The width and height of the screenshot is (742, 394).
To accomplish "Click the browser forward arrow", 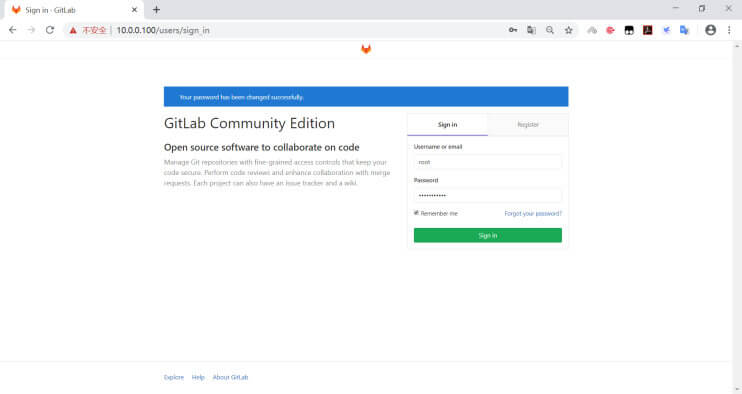I will [x=31, y=30].
